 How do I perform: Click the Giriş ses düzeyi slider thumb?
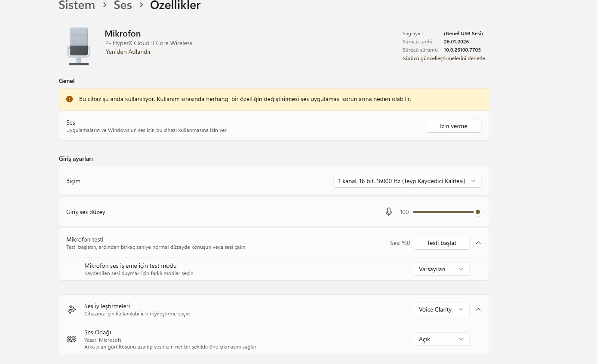tap(477, 212)
